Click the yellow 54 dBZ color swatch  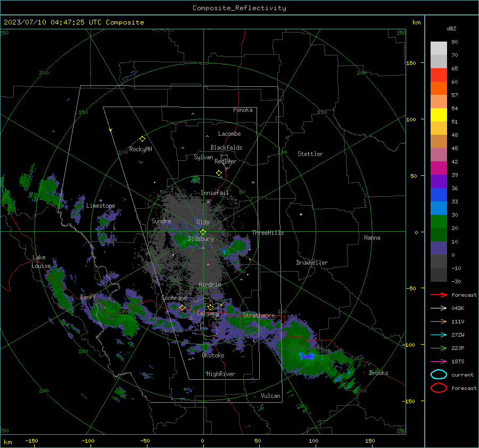coord(439,115)
